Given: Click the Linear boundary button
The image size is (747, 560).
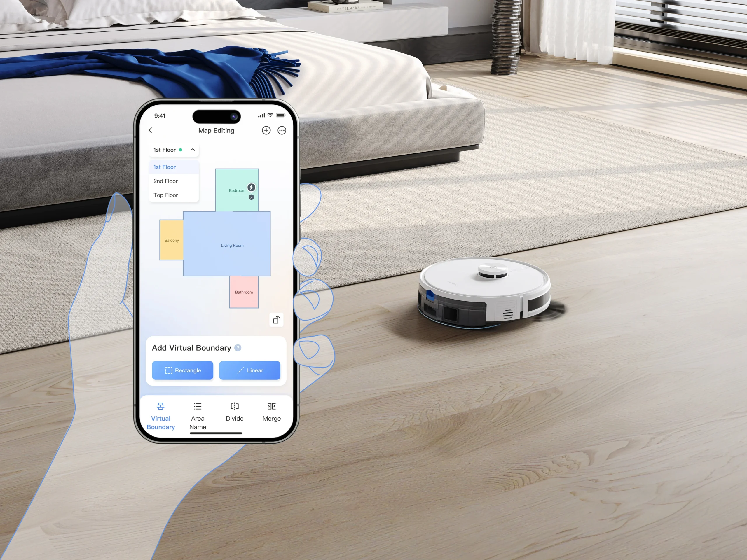Looking at the screenshot, I should [249, 370].
